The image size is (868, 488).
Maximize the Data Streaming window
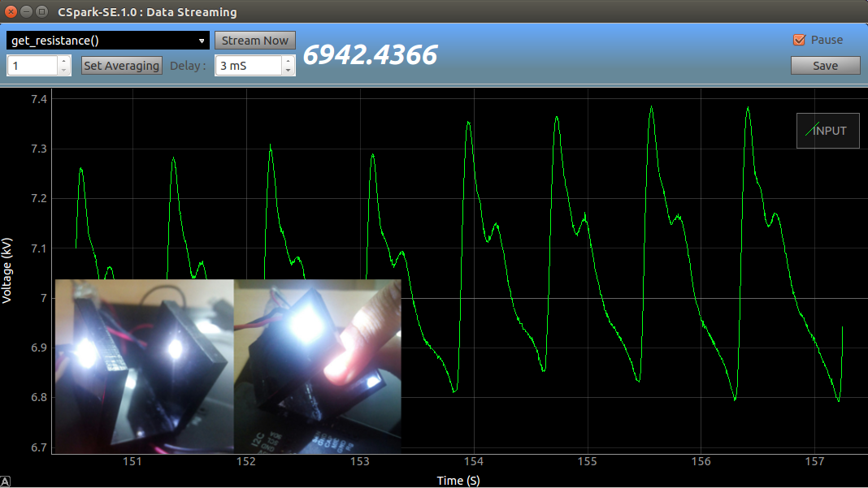click(x=41, y=11)
